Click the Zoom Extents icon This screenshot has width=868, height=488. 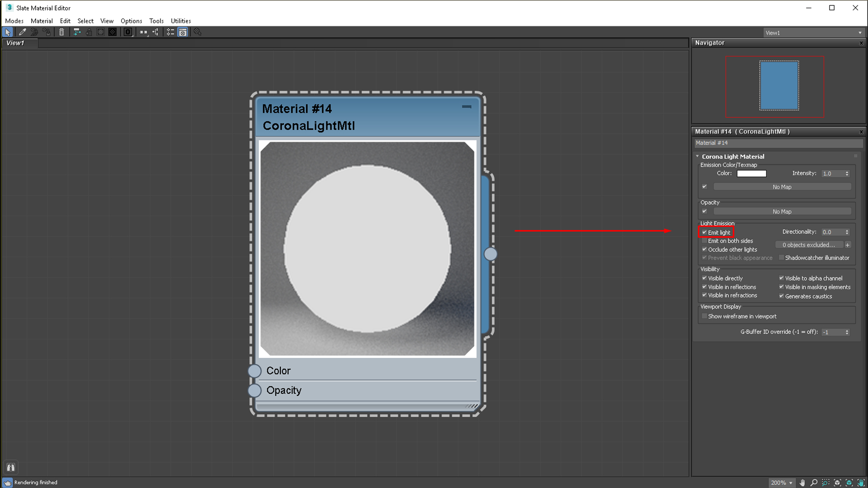point(837,483)
